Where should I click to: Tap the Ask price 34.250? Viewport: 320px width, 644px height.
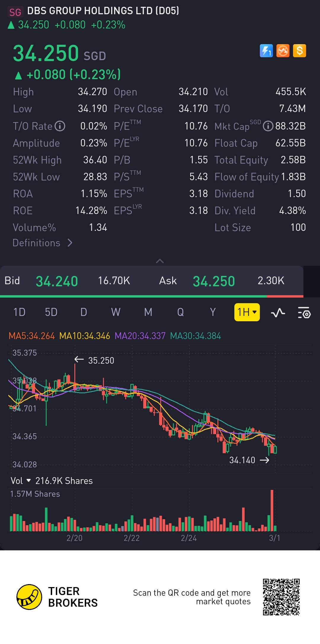coord(214,281)
